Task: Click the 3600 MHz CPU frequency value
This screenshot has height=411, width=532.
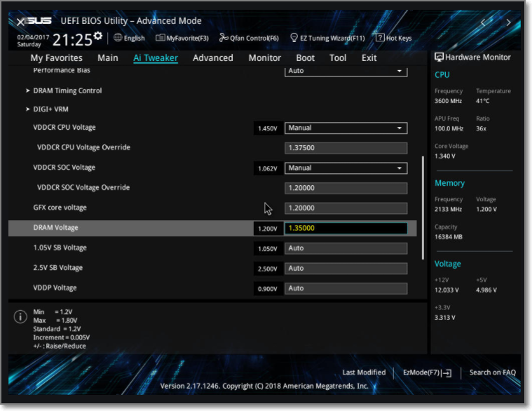Action: (448, 101)
